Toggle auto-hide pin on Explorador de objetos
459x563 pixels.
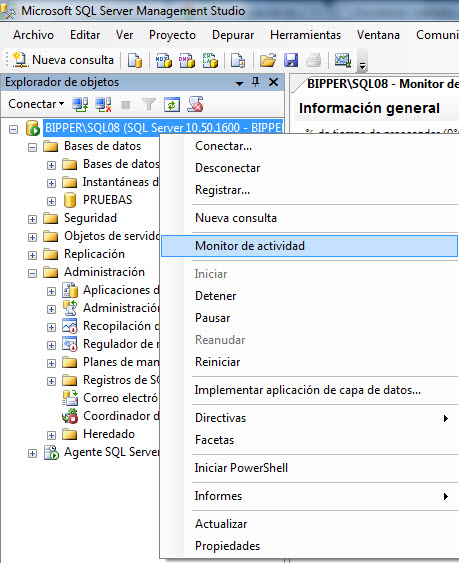pos(255,82)
